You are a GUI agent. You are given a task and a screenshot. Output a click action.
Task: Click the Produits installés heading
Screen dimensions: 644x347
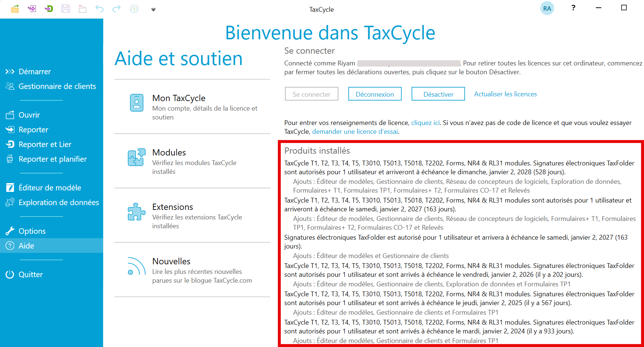(x=317, y=151)
